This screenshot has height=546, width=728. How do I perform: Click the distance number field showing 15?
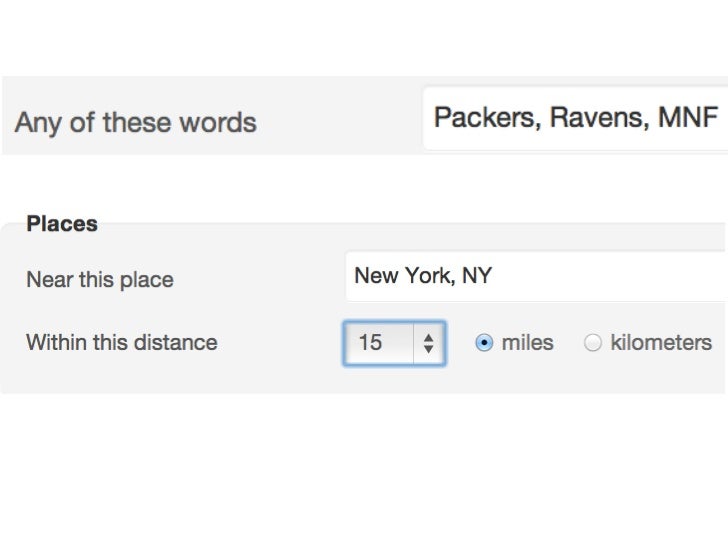coord(378,343)
